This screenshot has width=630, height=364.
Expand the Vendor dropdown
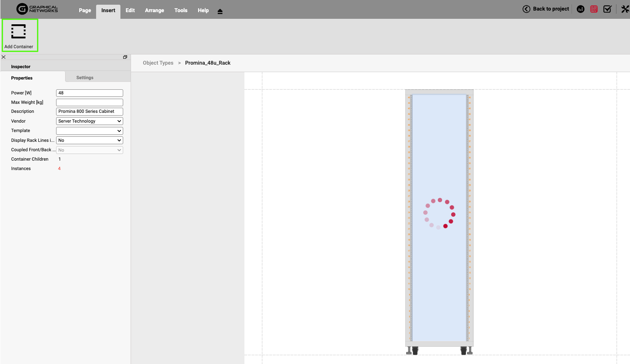[x=89, y=121]
